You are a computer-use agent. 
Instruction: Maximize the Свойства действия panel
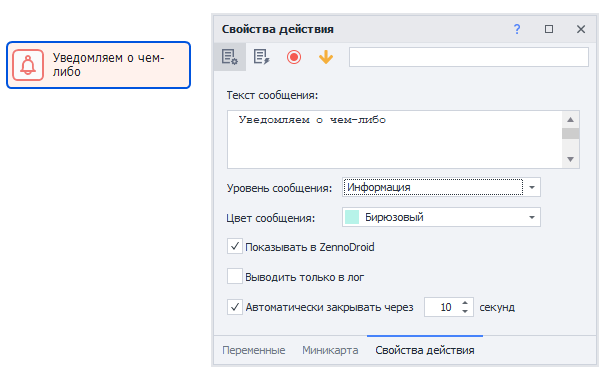pos(549,29)
